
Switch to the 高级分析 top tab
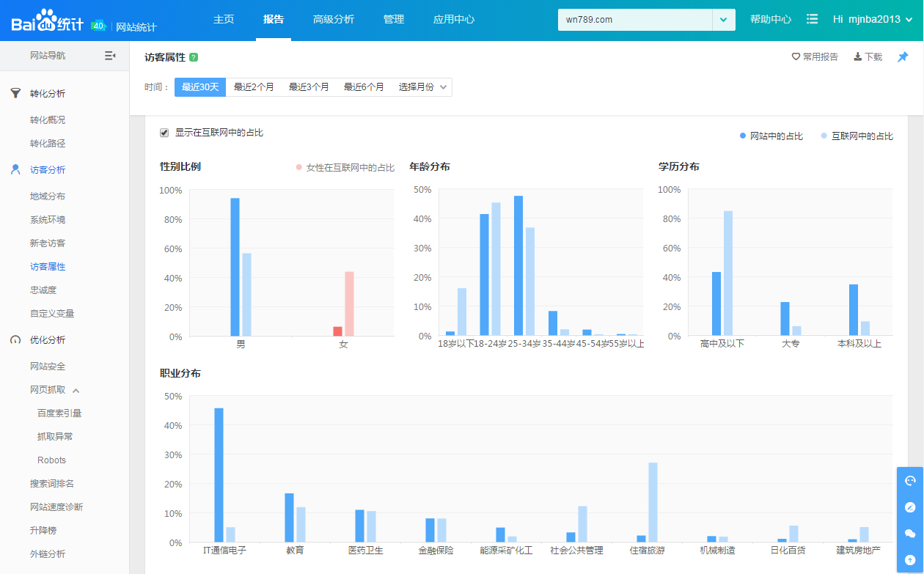click(x=333, y=20)
